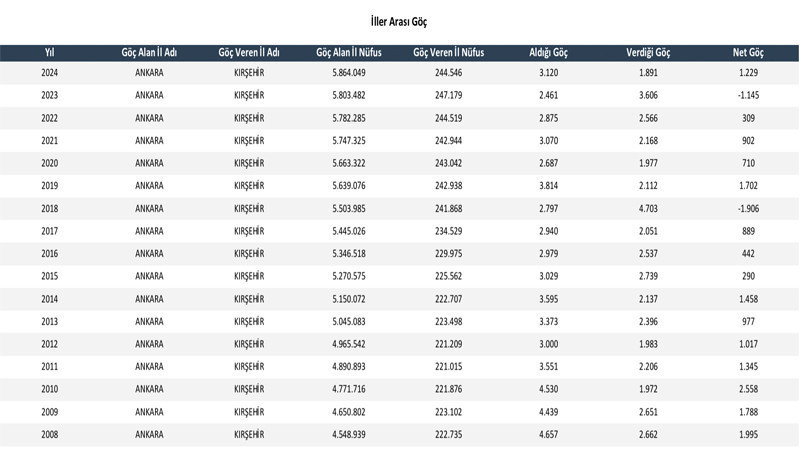Click the Kırşehir population value 247.179
Image resolution: width=800 pixels, height=450 pixels.
pyautogui.click(x=448, y=96)
